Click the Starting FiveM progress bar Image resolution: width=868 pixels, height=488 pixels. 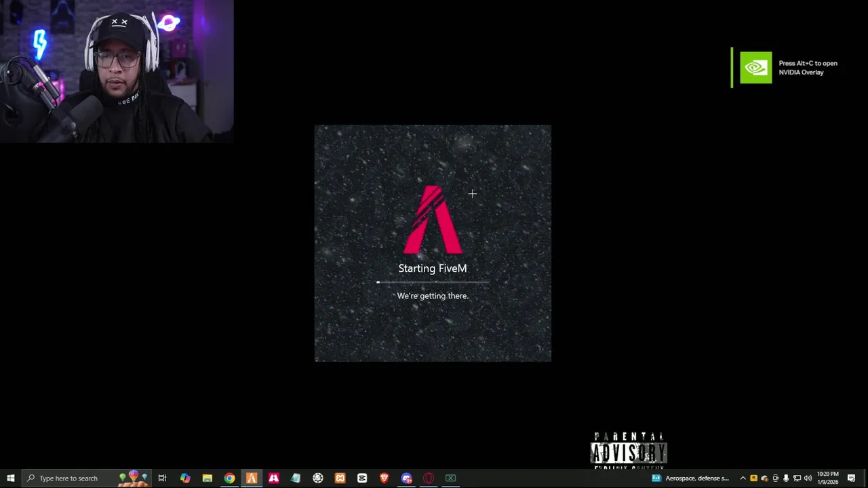coord(433,282)
